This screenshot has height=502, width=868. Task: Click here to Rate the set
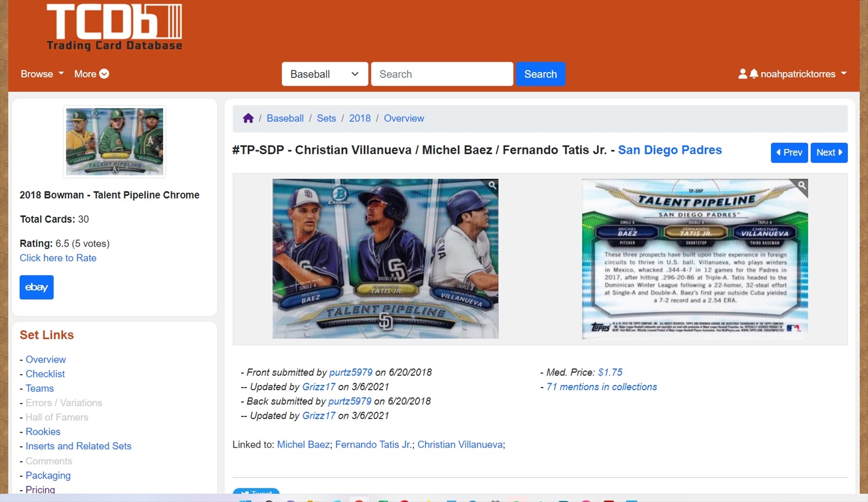[x=58, y=258]
